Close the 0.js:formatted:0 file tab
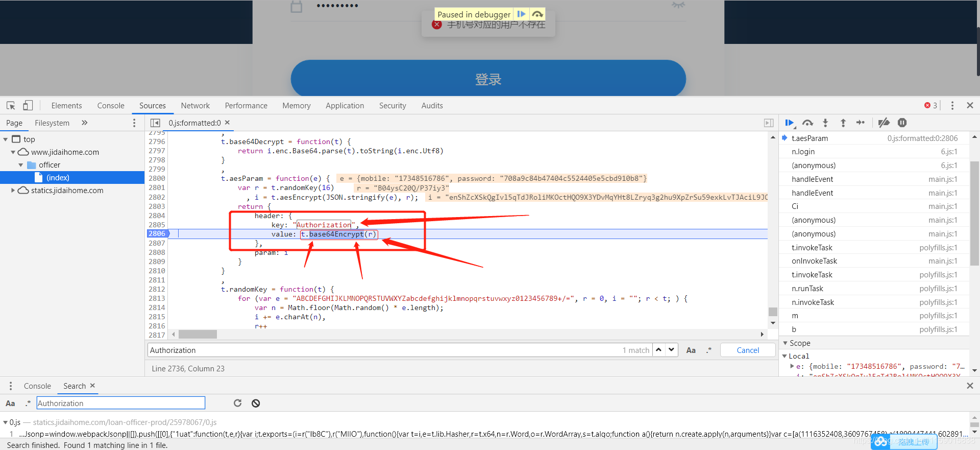The height and width of the screenshot is (450, 980). tap(228, 123)
